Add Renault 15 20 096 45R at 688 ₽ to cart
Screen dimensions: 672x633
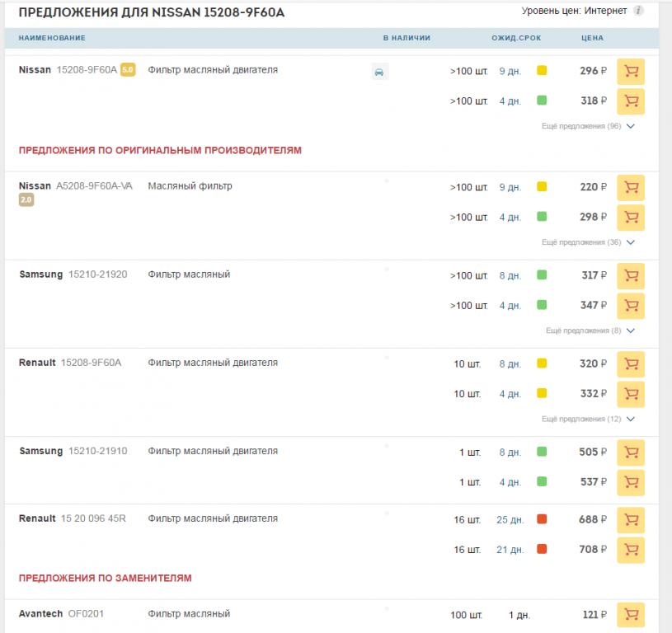coord(631,520)
